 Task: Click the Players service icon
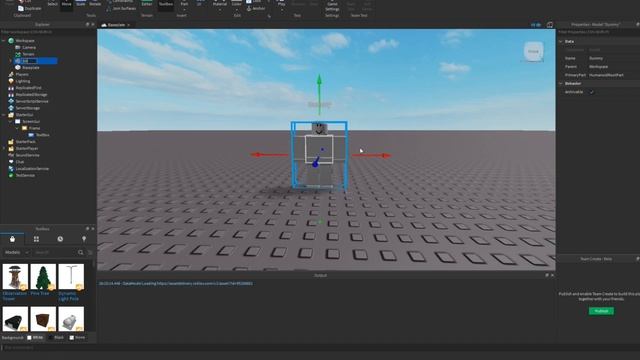tap(11, 74)
